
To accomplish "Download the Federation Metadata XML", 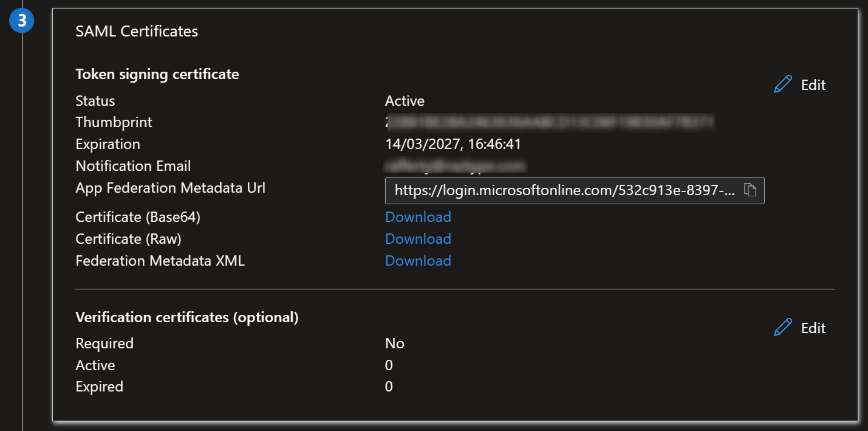I will (x=418, y=261).
